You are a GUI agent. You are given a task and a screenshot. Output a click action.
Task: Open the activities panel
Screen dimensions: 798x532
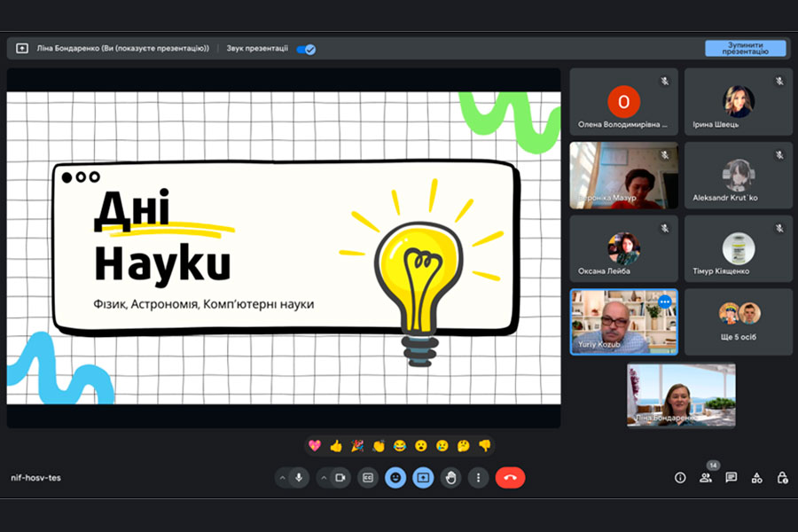[756, 478]
